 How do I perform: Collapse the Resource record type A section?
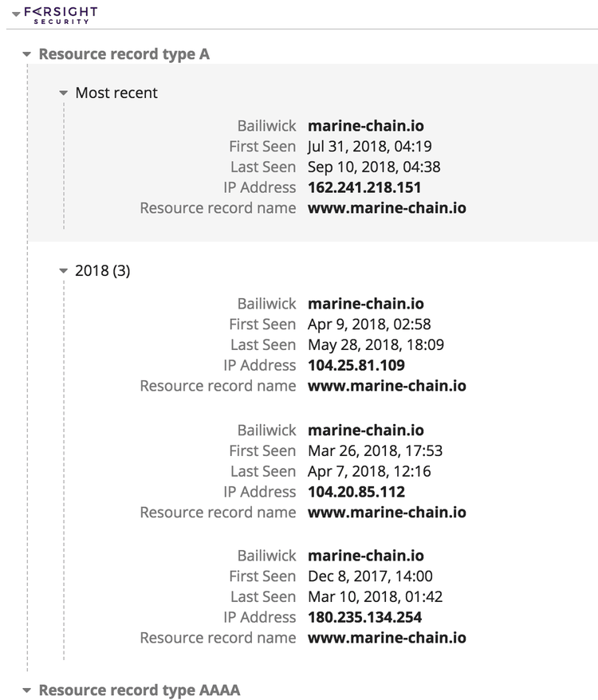27,55
